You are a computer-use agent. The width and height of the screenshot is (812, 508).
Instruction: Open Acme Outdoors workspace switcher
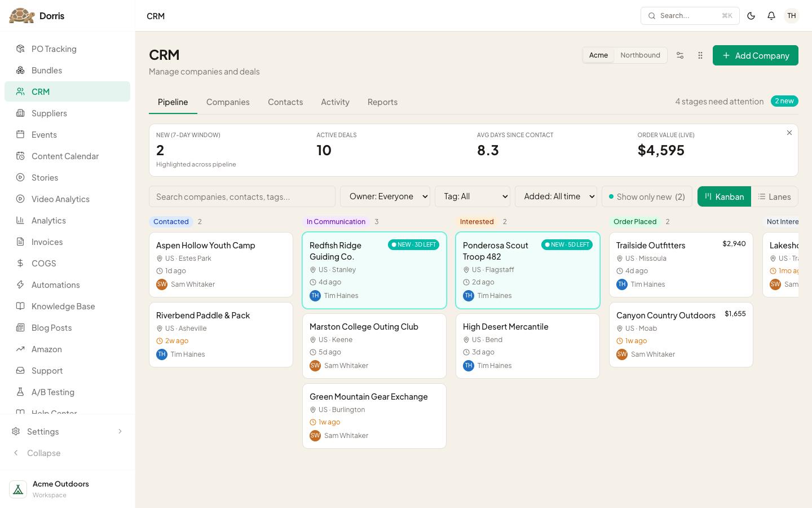click(67, 489)
